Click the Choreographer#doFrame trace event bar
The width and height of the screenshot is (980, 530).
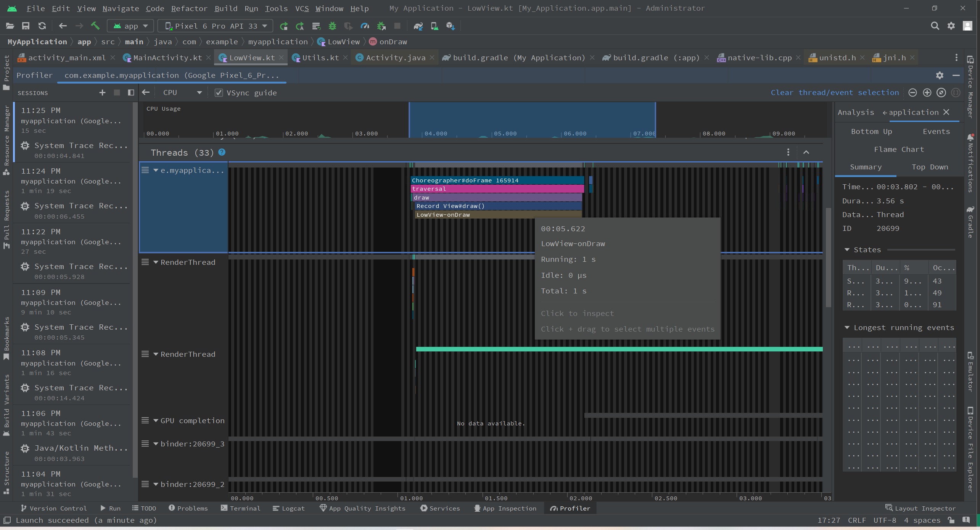tap(497, 180)
